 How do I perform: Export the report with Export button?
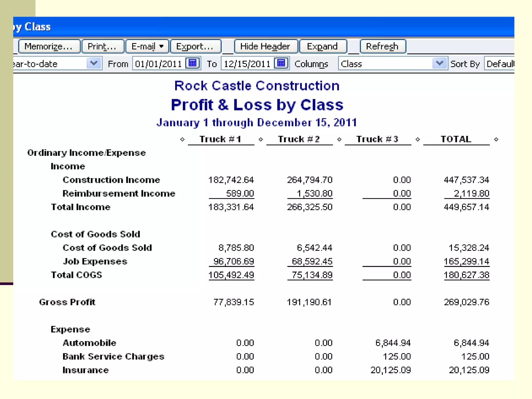tap(195, 46)
